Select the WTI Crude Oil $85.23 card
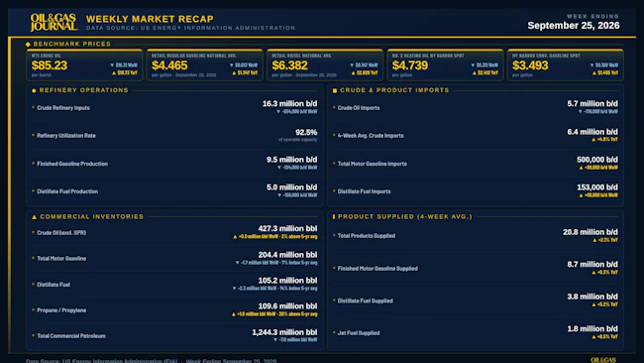The width and height of the screenshot is (644, 363). [x=84, y=64]
